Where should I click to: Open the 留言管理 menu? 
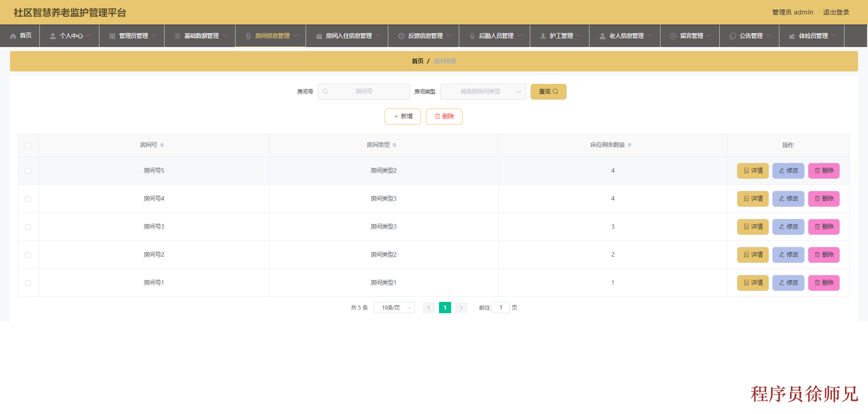[x=690, y=36]
